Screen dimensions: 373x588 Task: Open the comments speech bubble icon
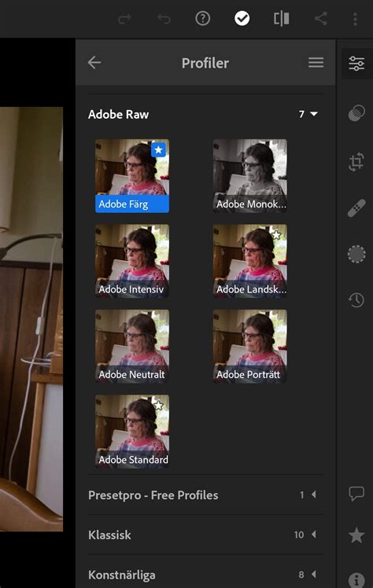(356, 494)
